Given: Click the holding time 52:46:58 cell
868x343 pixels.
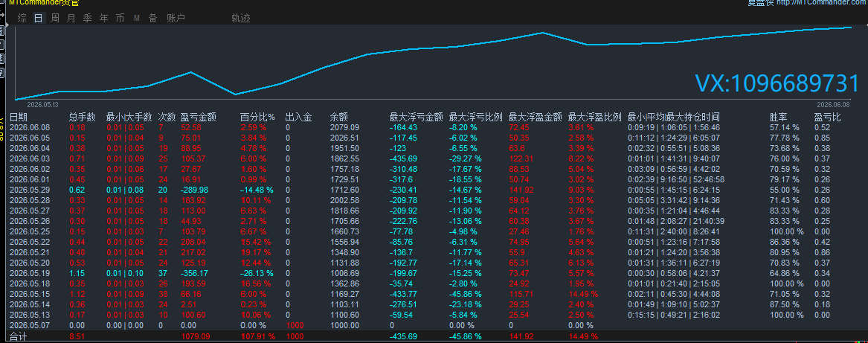Looking at the screenshot, I should 708,179.
